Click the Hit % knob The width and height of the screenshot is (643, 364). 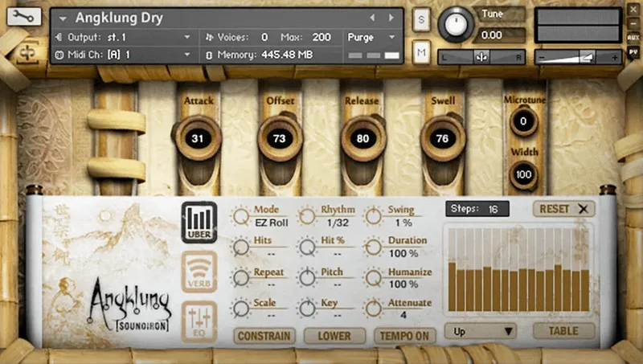point(307,247)
